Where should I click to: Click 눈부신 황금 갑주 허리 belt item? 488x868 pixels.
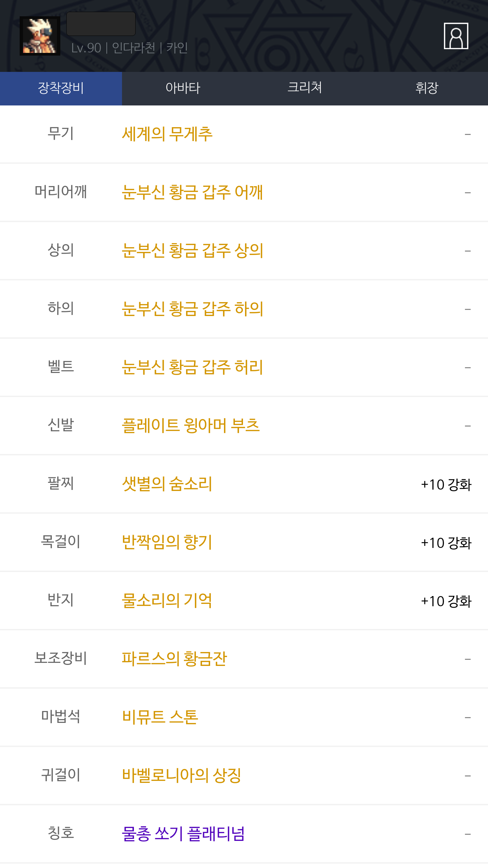pos(192,368)
